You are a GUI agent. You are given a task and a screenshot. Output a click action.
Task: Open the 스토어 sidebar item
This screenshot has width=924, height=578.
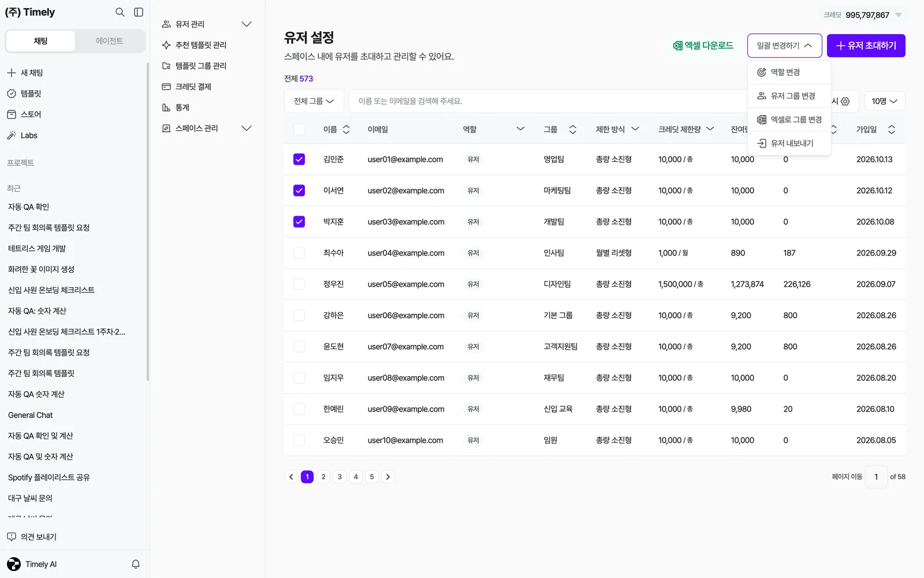pos(24,114)
